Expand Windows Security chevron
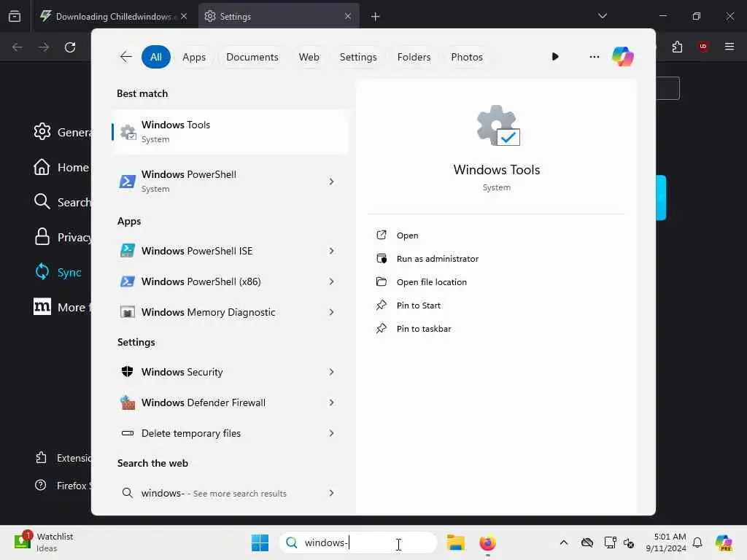 tap(332, 371)
